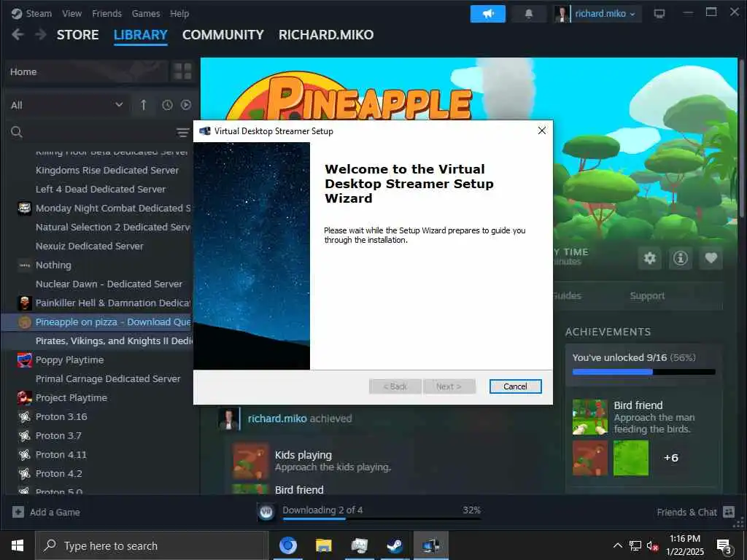Viewport: 747px width, 560px height.
Task: Click the Home button in library
Action: tap(87, 72)
